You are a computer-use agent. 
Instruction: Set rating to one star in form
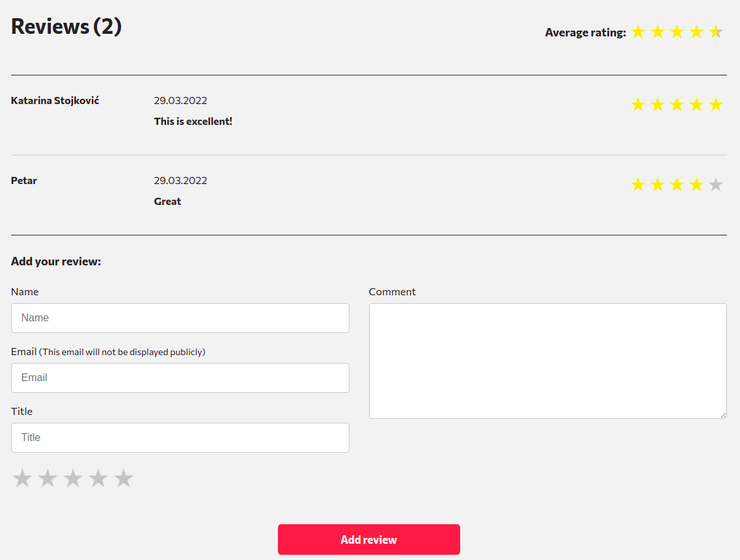coord(22,479)
